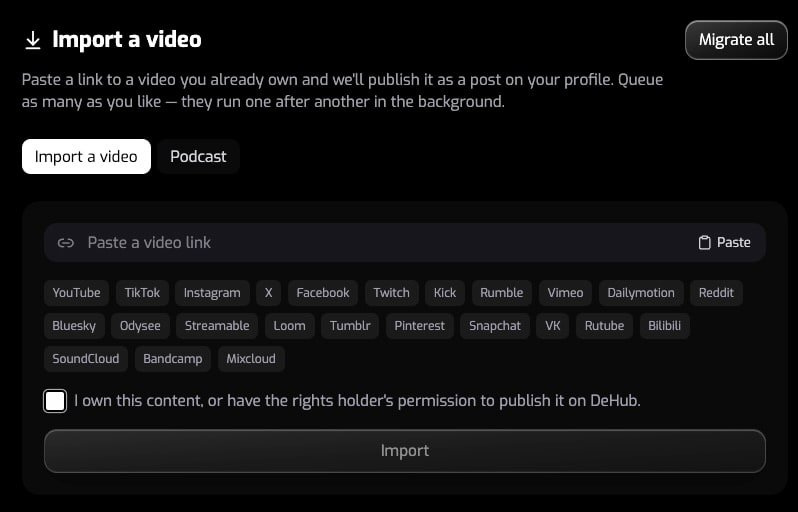Click the Rutube chip
This screenshot has width=798, height=512.
click(604, 326)
